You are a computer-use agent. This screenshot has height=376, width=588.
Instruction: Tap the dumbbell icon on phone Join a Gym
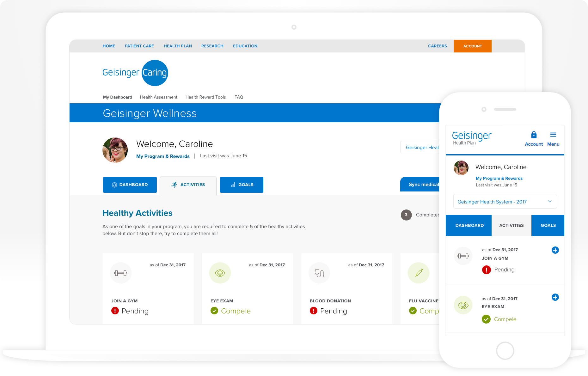coord(463,256)
